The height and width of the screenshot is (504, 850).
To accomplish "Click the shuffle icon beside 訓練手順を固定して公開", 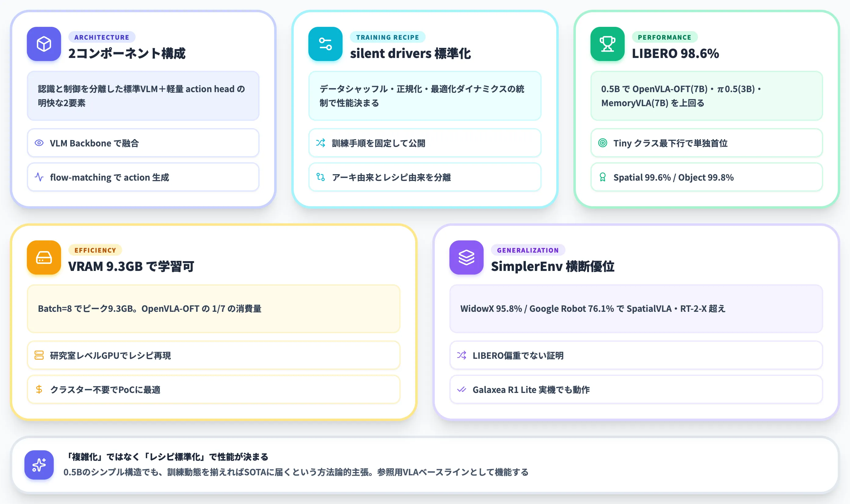I will (x=321, y=143).
